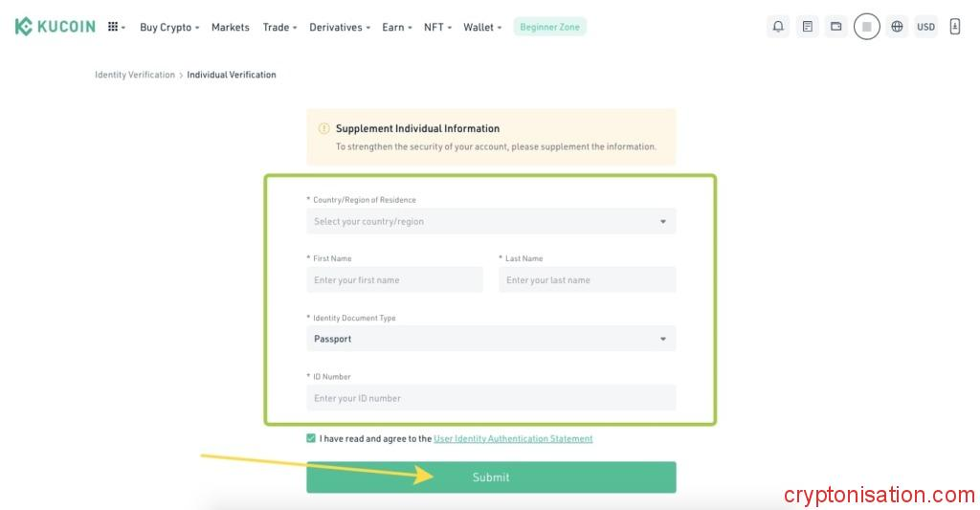The width and height of the screenshot is (980, 510).
Task: Click the user profile avatar
Action: 867,27
